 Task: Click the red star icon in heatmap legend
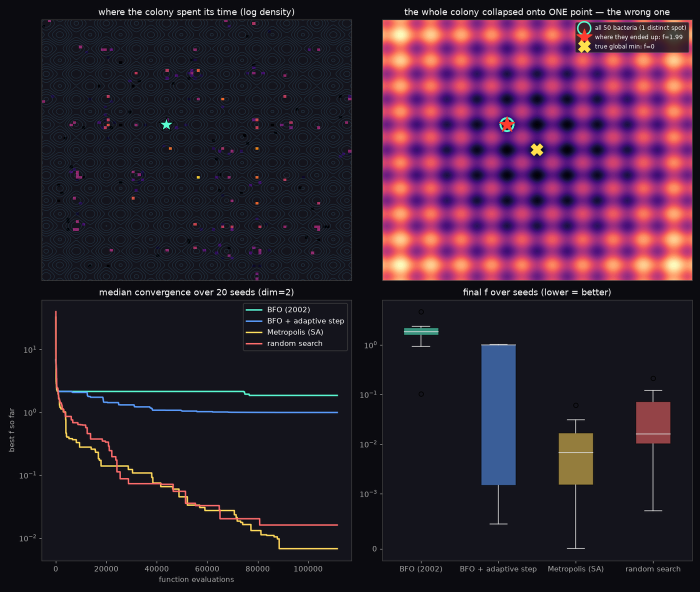pyautogui.click(x=584, y=37)
